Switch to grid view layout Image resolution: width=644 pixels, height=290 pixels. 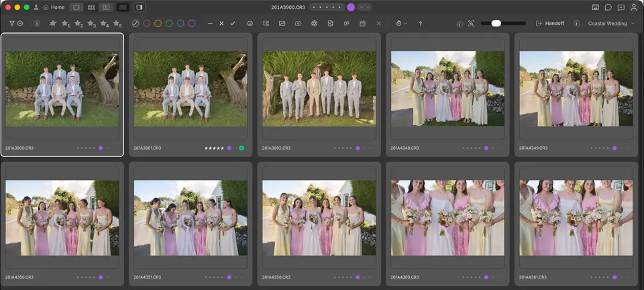pyautogui.click(x=91, y=7)
